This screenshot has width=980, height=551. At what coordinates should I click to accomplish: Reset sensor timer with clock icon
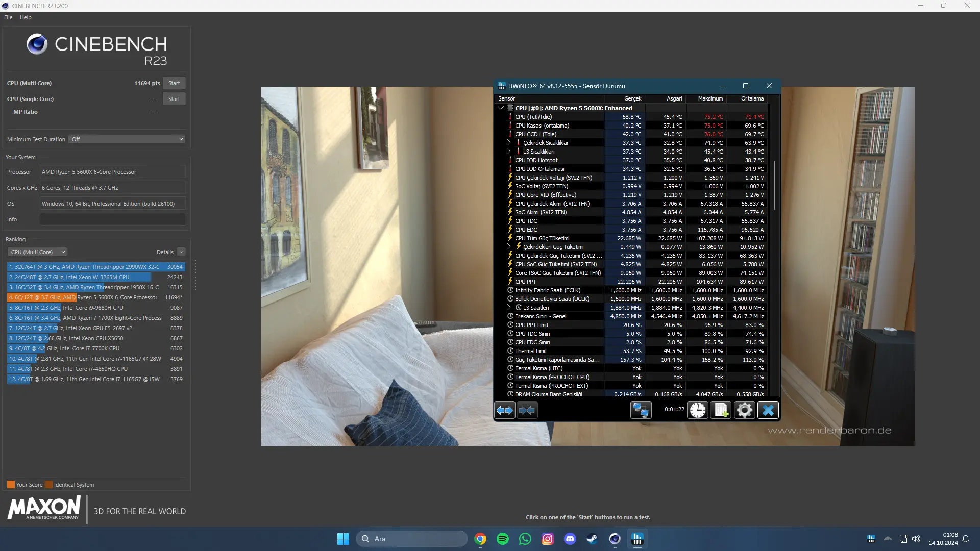coord(698,410)
